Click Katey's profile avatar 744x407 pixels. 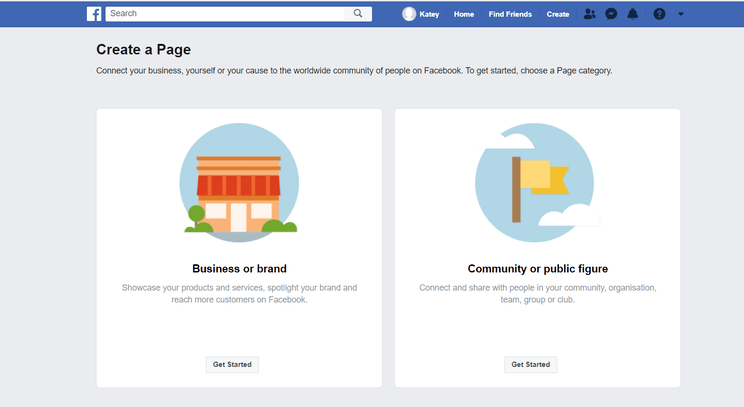tap(409, 14)
